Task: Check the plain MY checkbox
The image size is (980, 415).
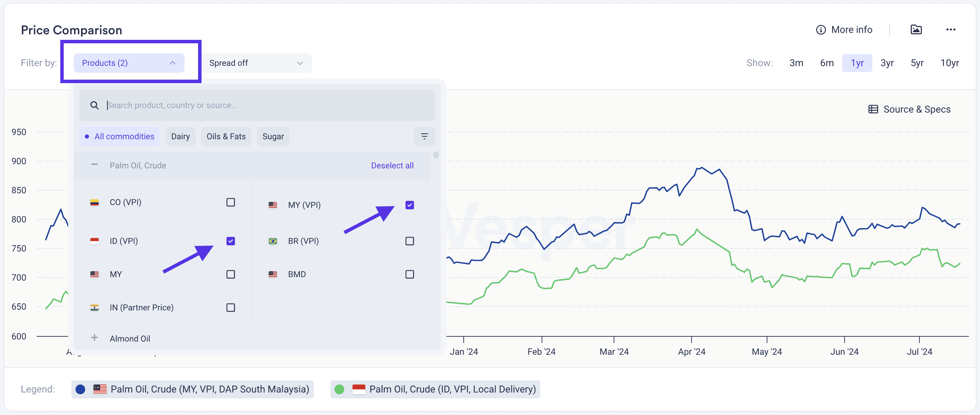Action: click(231, 274)
